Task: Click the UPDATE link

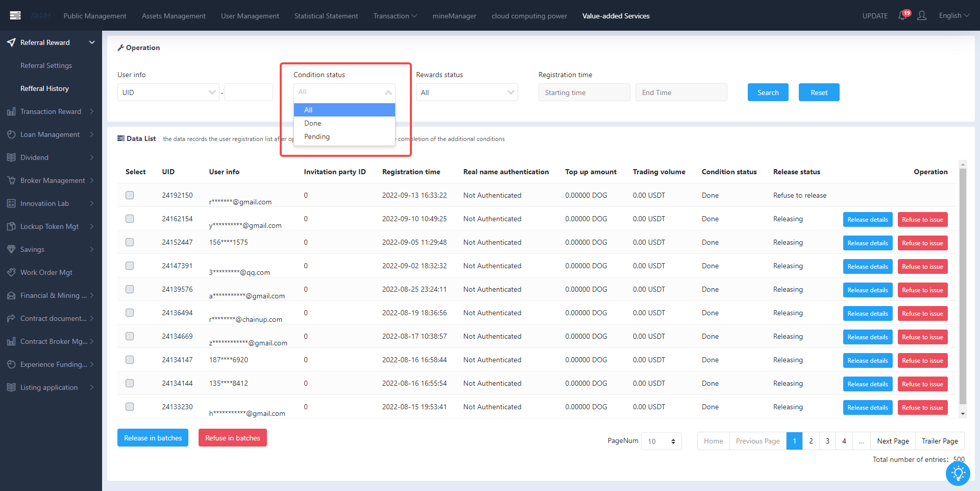Action: 875,16
